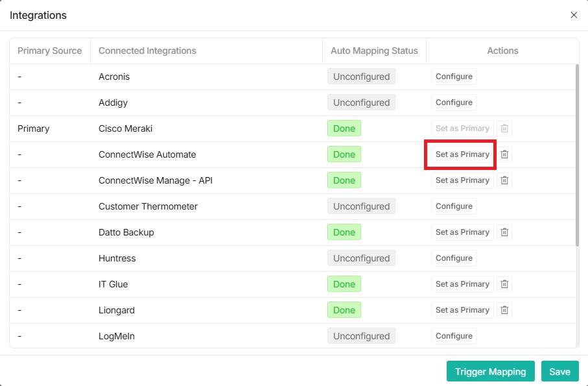Screen dimensions: 588x386
Task: Save the integrations settings
Action: pyautogui.click(x=560, y=371)
